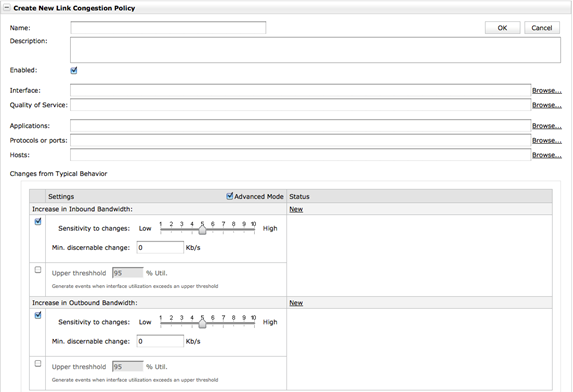Adjust the Inbound Bandwidth sensitivity slider handle
Screen dimensions: 573x392
tap(202, 230)
